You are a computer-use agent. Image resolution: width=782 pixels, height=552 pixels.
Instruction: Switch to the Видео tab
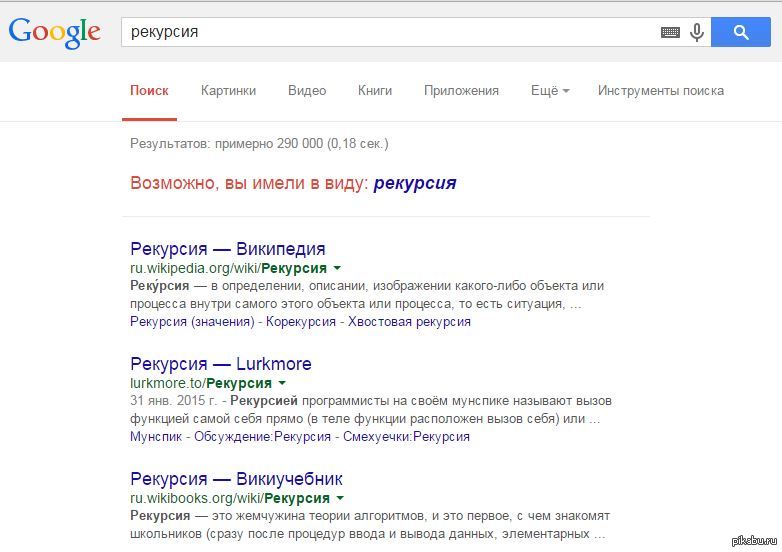(x=307, y=91)
